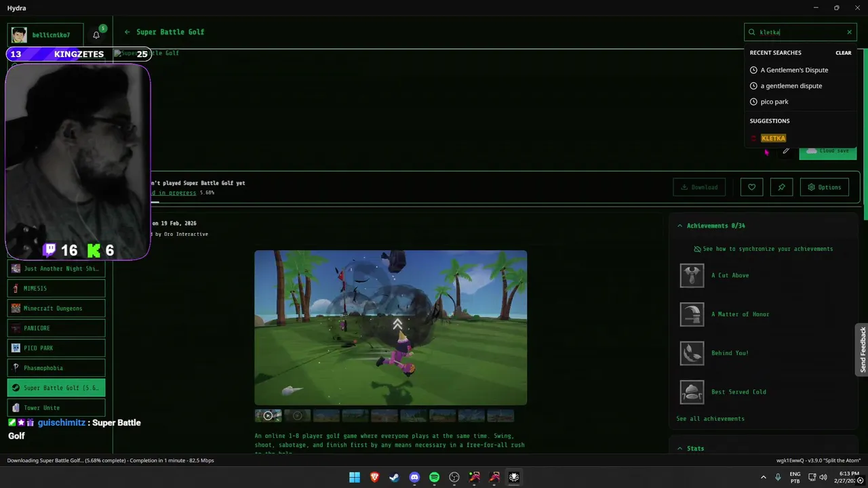Open the notifications bell
Viewport: 868px width, 488px height.
[96, 35]
